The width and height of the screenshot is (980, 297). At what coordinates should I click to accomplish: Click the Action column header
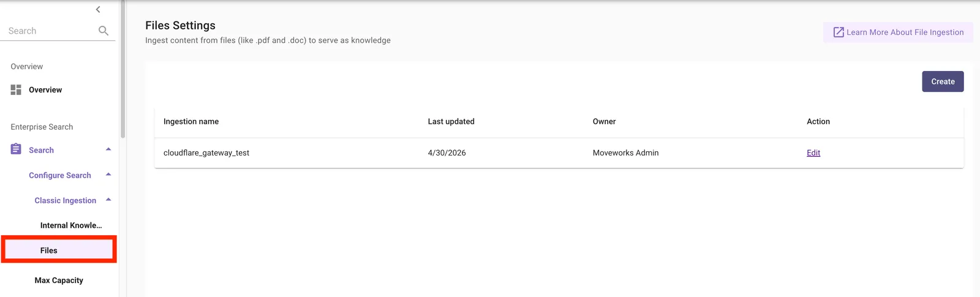click(818, 122)
